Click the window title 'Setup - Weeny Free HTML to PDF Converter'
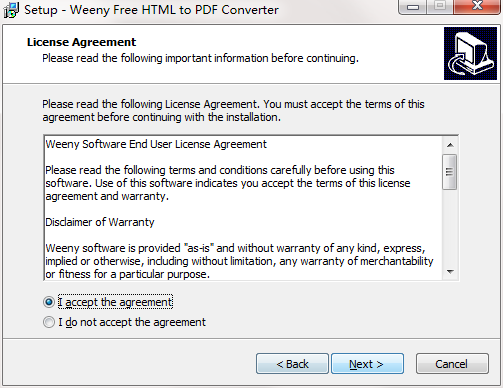503x388 pixels. [x=151, y=10]
